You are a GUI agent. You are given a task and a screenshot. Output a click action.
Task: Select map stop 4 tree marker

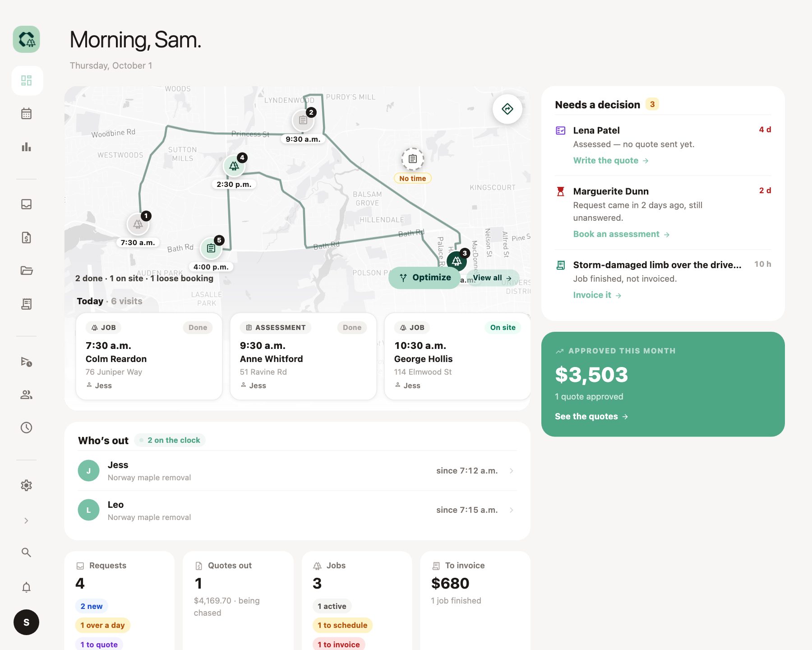(234, 166)
